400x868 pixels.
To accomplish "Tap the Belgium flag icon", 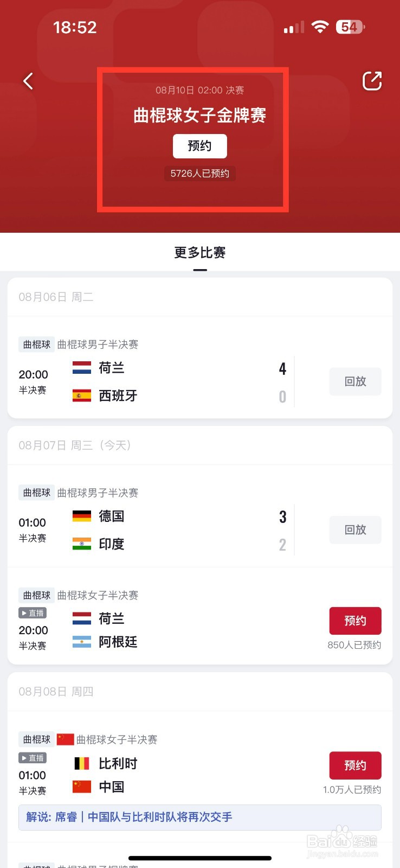I will click(82, 764).
